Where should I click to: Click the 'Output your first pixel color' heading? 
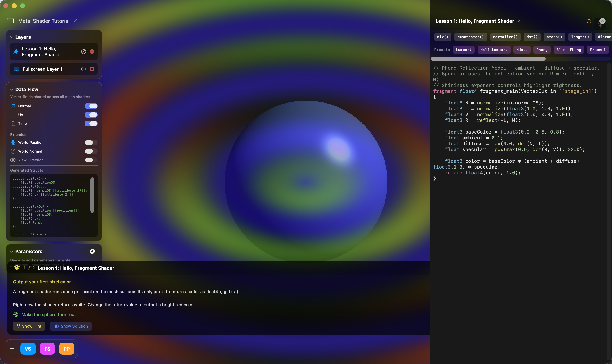(x=42, y=282)
